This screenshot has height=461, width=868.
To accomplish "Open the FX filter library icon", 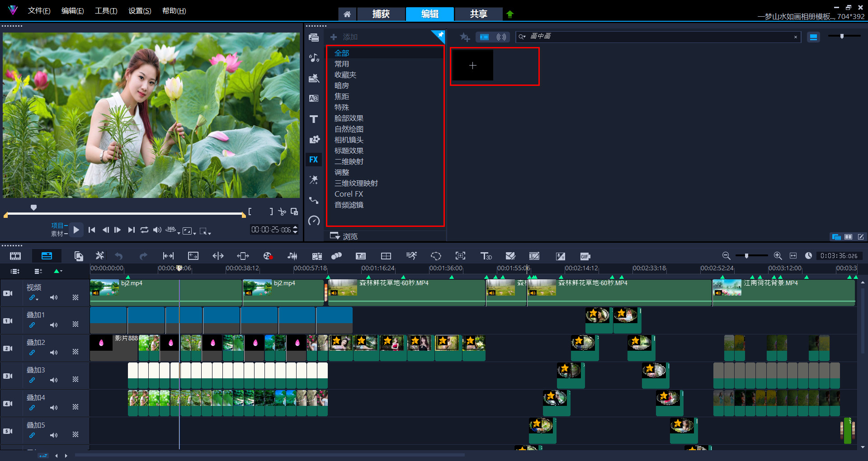I will 314,160.
